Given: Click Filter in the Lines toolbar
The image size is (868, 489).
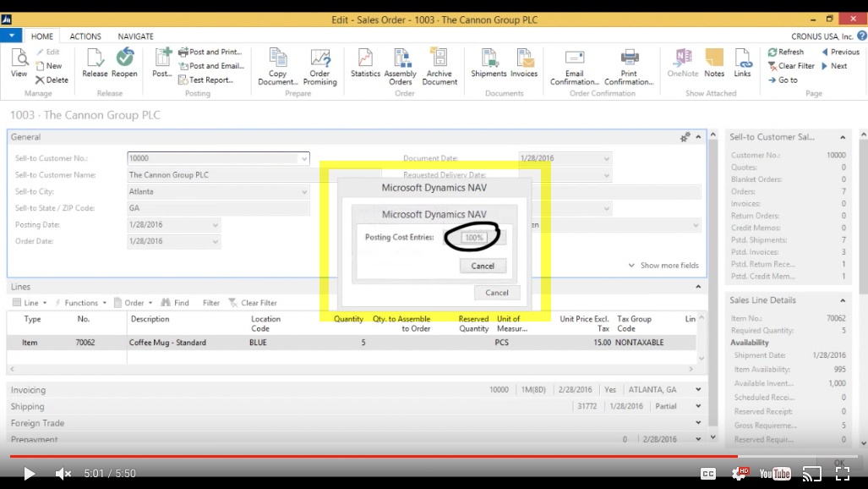Looking at the screenshot, I should [211, 303].
